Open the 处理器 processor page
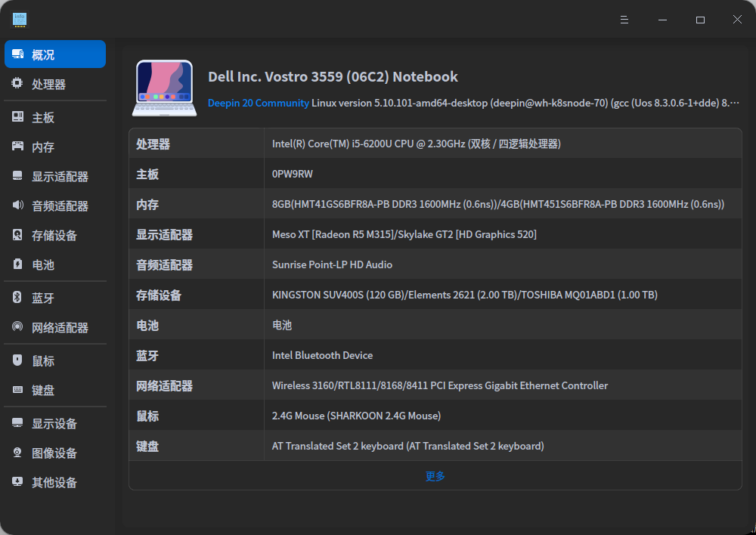This screenshot has width=756, height=535. [x=55, y=84]
